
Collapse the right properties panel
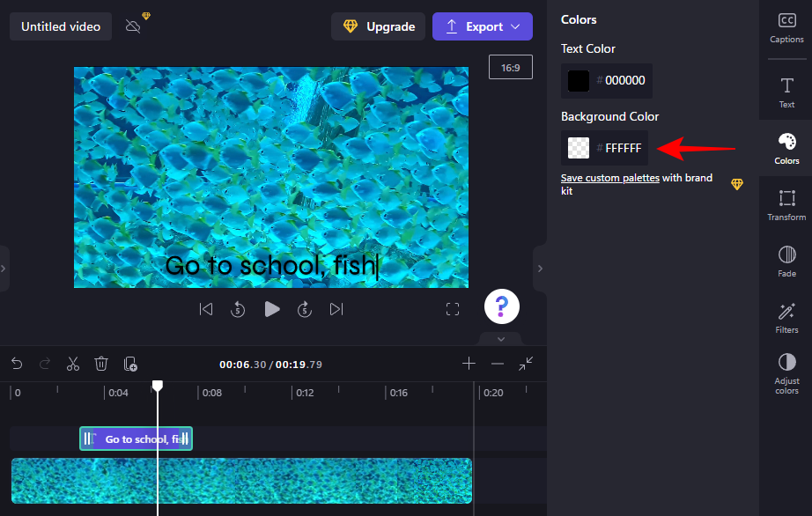(540, 268)
